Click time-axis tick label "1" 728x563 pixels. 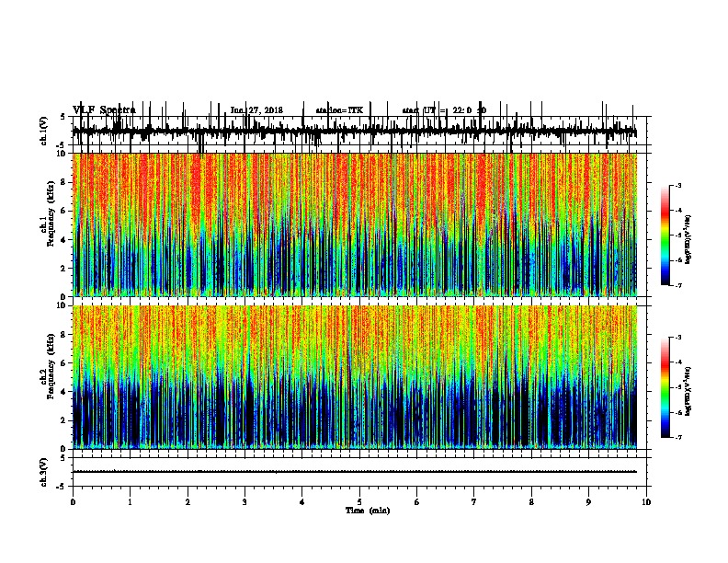pos(130,502)
